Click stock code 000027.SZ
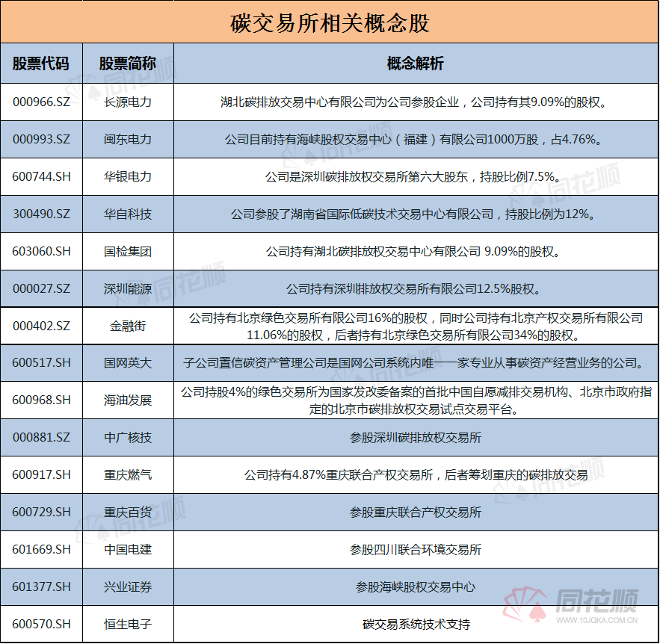 click(x=41, y=289)
